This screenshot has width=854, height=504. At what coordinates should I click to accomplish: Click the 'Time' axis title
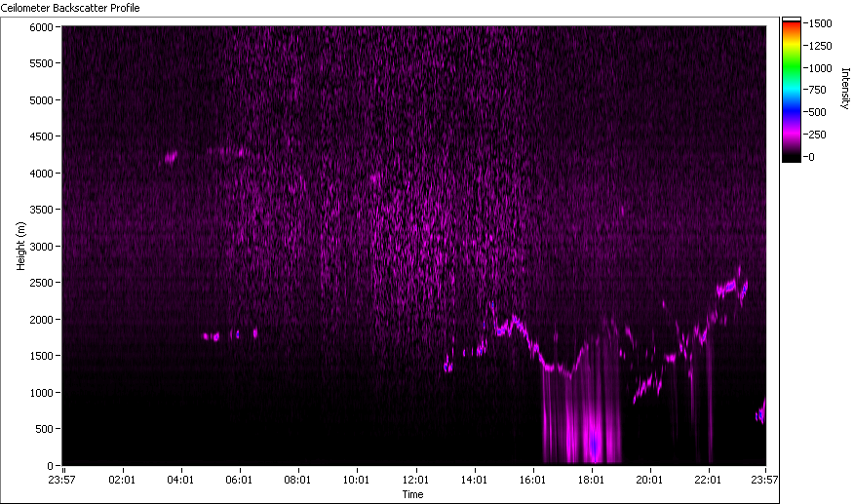(412, 494)
